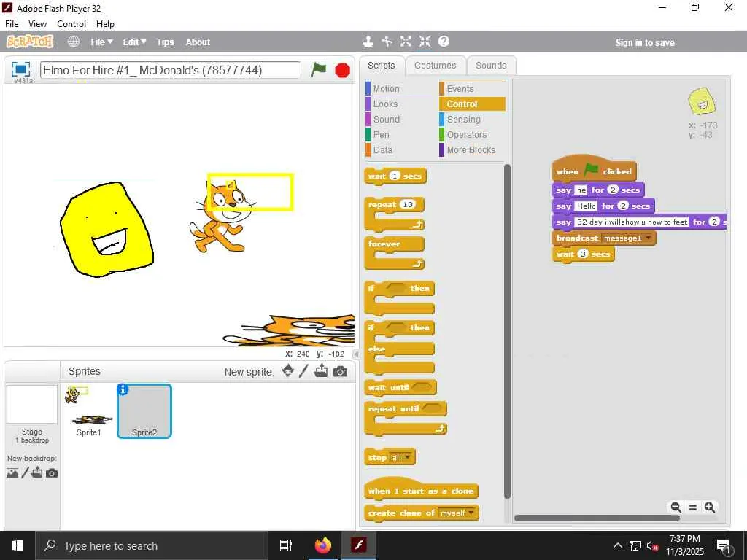Open Scratch File dropdown menu
The image size is (747, 560).
coord(101,42)
